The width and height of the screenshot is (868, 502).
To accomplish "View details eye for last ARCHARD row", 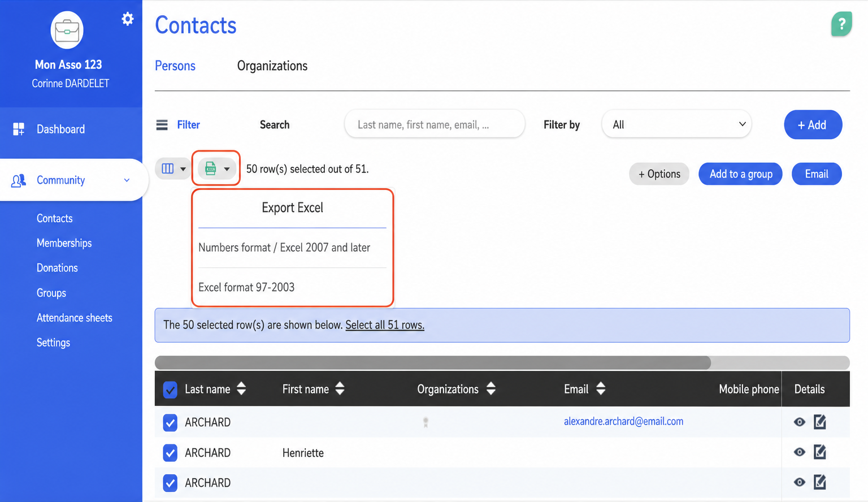I will (799, 482).
